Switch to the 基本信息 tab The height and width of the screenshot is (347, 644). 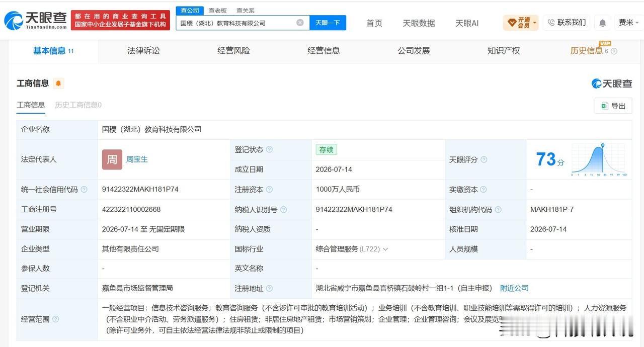click(53, 51)
